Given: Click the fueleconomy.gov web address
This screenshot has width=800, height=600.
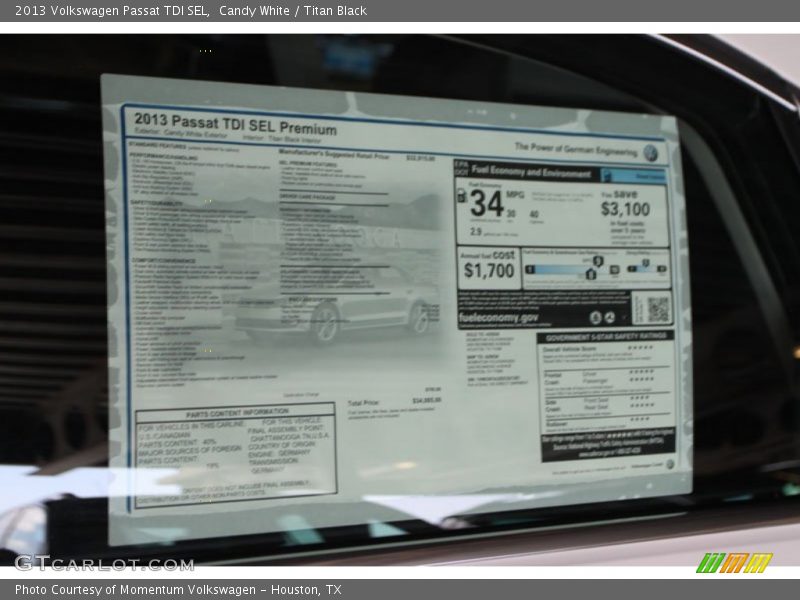Looking at the screenshot, I should pyautogui.click(x=498, y=318).
